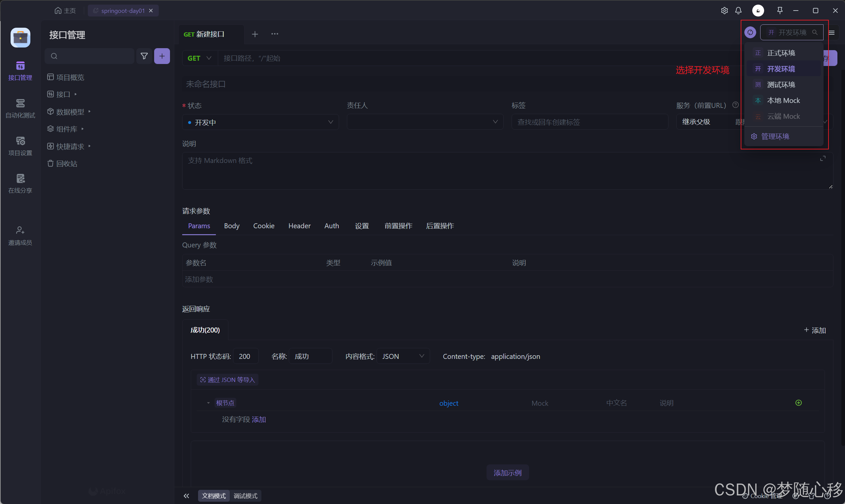
Task: Switch to 调试模式 mode
Action: pos(245,496)
